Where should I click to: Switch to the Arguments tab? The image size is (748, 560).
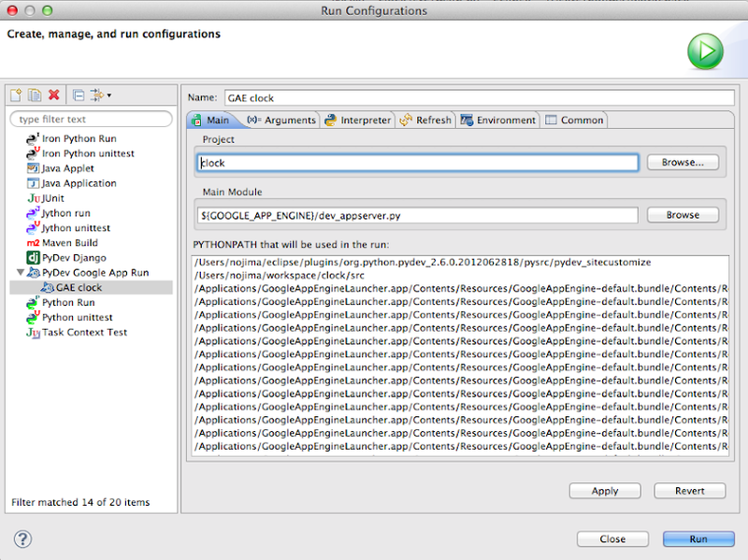(281, 121)
